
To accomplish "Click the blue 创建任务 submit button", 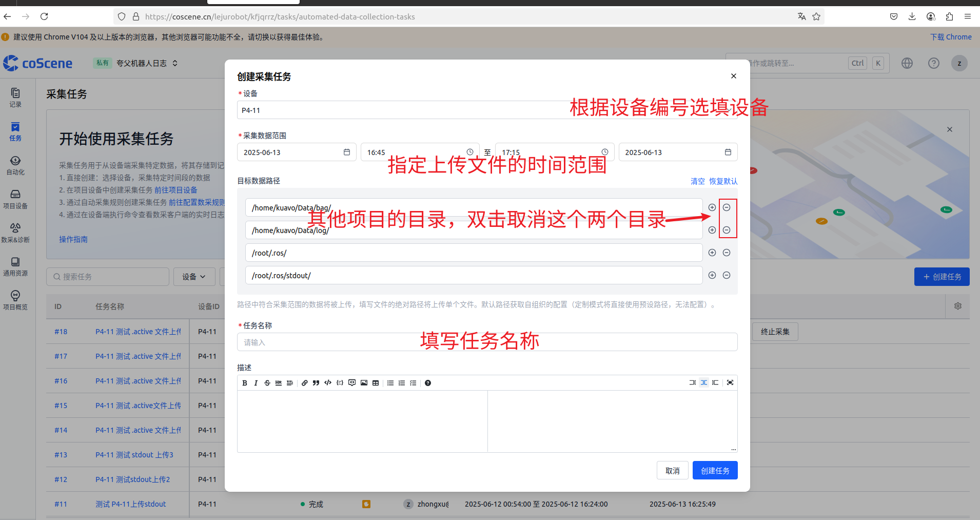I will click(x=715, y=471).
